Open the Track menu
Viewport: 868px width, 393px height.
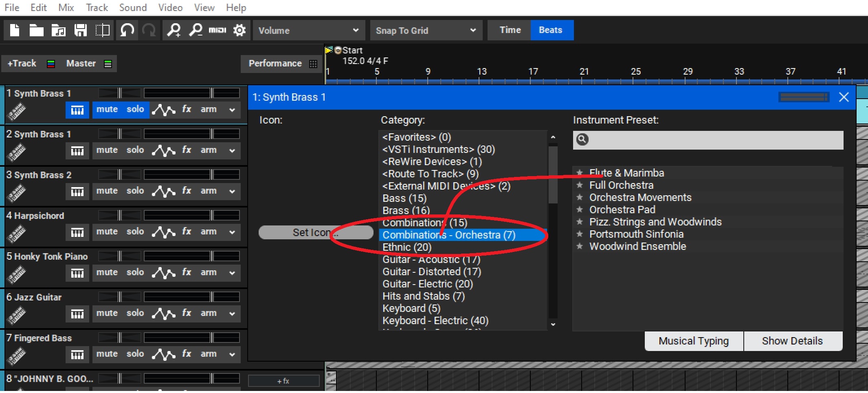[97, 8]
